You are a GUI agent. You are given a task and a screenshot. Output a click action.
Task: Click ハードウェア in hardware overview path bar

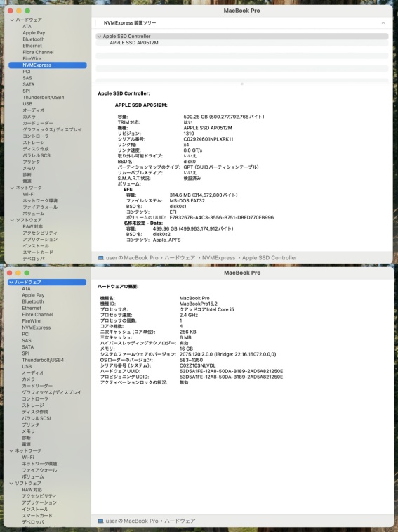[x=180, y=521]
